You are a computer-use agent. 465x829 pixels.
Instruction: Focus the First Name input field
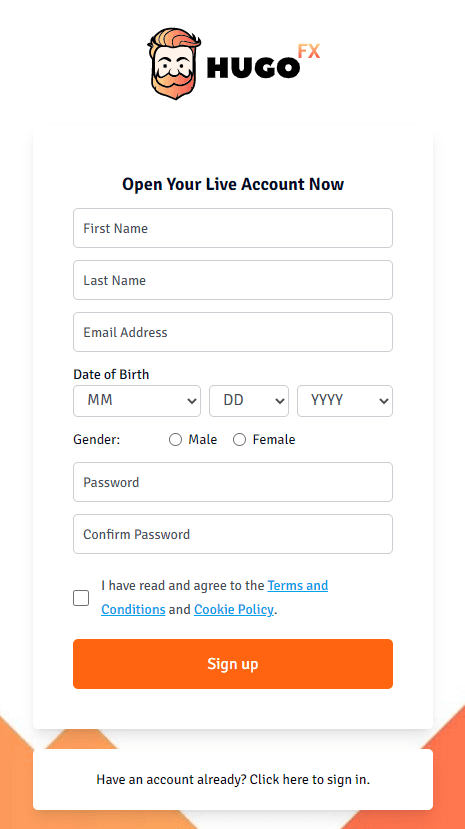[233, 228]
